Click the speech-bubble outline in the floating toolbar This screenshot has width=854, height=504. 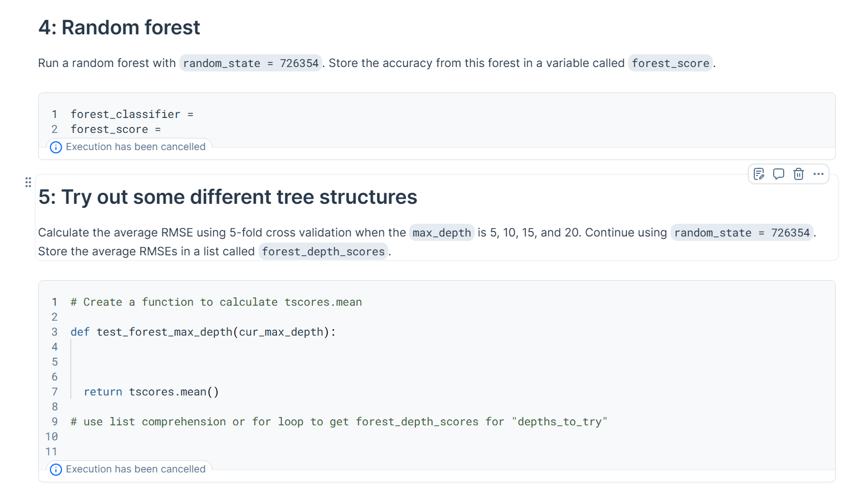pos(779,174)
